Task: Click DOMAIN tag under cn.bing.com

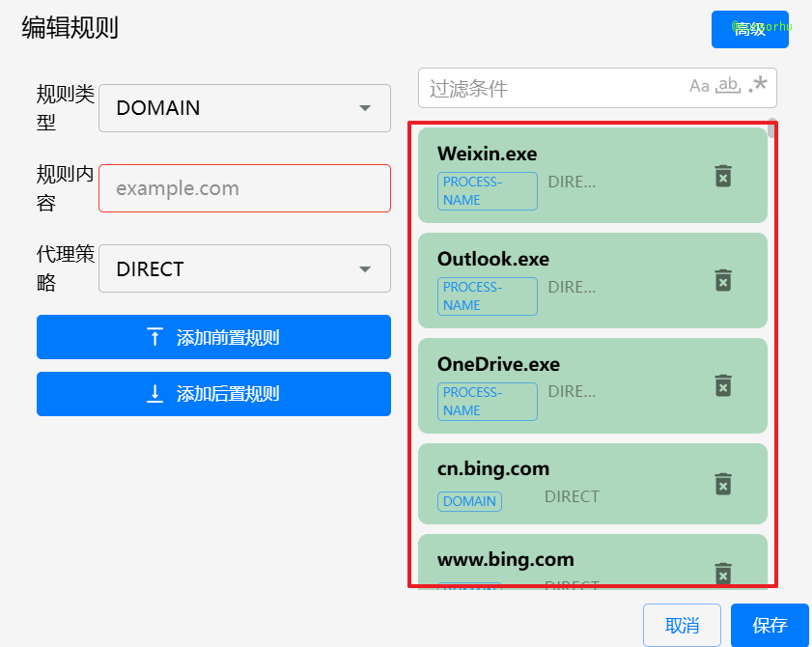Action: point(469,501)
